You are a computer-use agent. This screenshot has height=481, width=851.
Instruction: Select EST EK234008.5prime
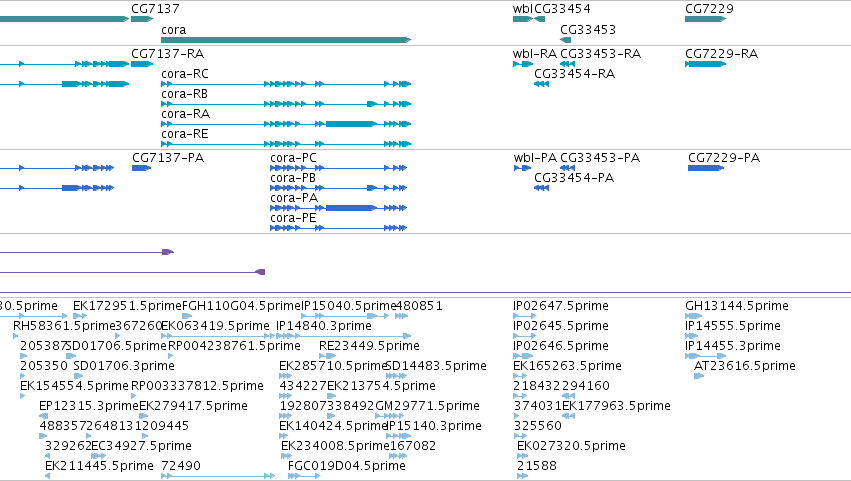335,446
